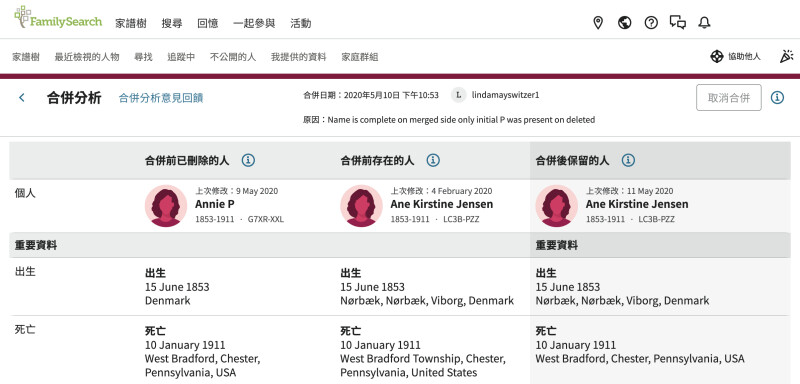
Task: Select the 尋找 tab
Action: (143, 57)
